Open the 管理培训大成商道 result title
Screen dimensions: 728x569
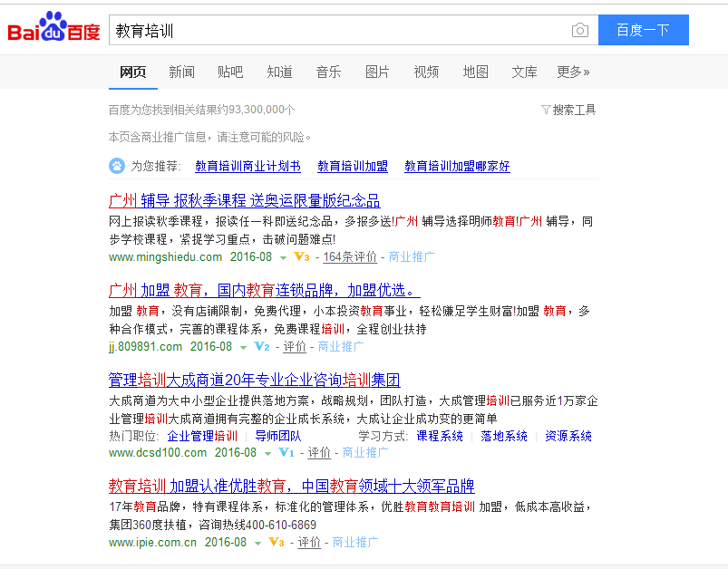coord(254,380)
